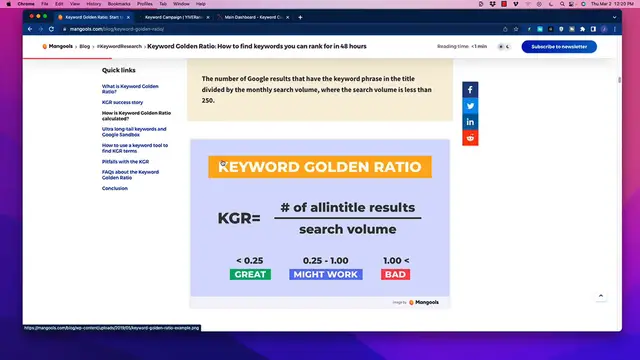Open the Chrome profile avatar
The height and width of the screenshot is (360, 640).
604,29
